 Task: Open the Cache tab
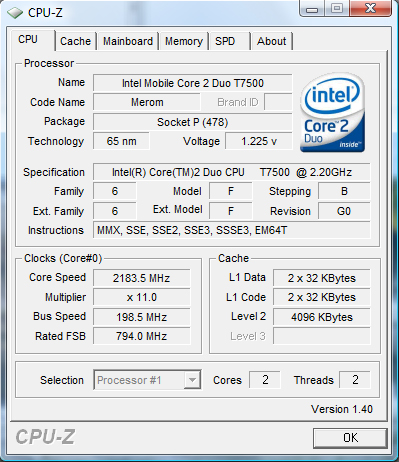75,41
